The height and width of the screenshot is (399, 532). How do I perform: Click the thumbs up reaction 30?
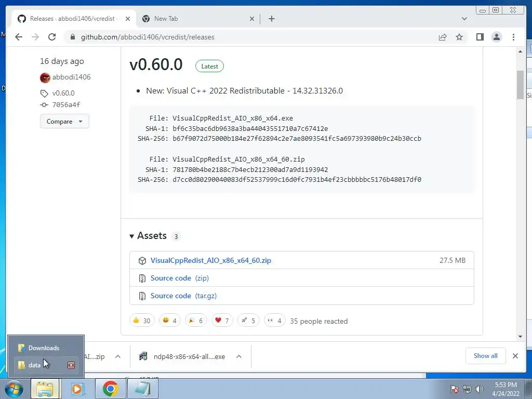(x=142, y=320)
